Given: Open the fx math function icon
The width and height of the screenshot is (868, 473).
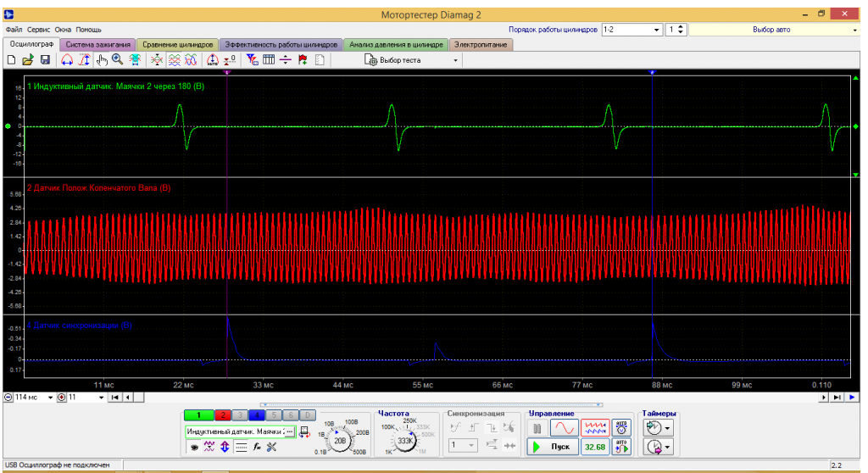Looking at the screenshot, I should point(257,447).
